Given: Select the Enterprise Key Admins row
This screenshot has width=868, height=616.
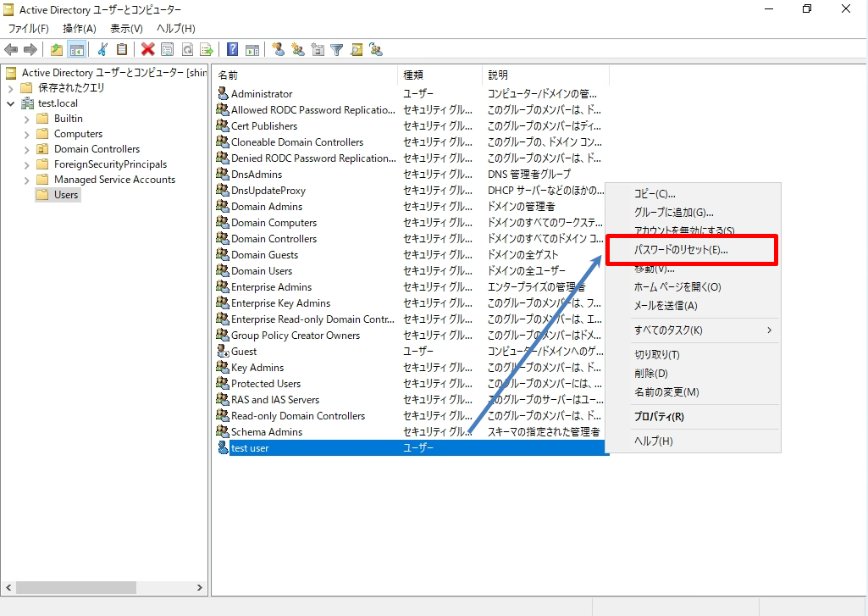Looking at the screenshot, I should 411,303.
